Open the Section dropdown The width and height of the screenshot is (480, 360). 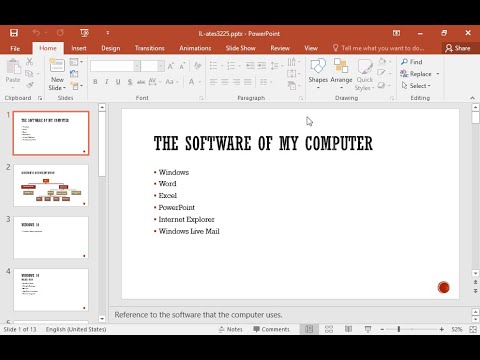[76, 86]
